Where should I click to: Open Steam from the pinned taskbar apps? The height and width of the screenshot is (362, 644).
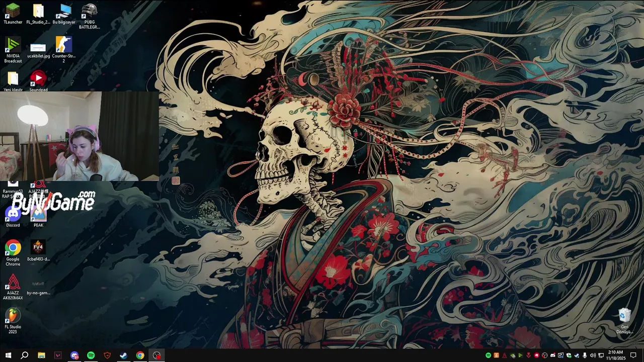pyautogui.click(x=124, y=355)
